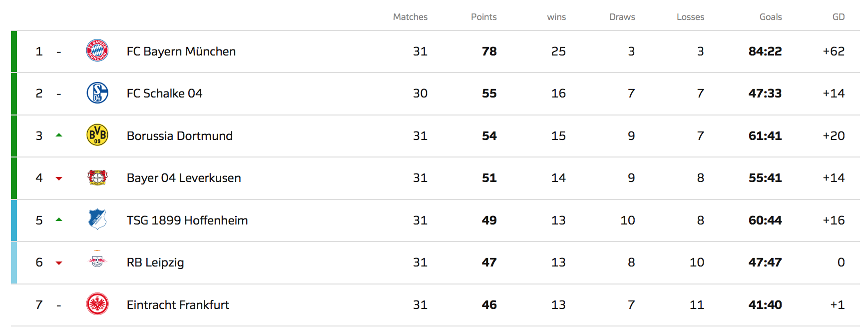Click RB Leipzig's red down-arrow indicator
868x327 pixels.
[x=59, y=263]
